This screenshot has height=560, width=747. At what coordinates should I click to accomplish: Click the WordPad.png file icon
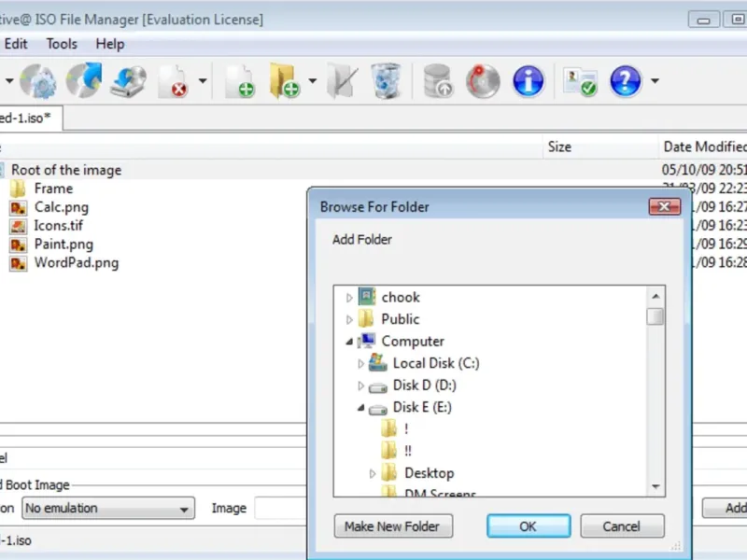[18, 263]
